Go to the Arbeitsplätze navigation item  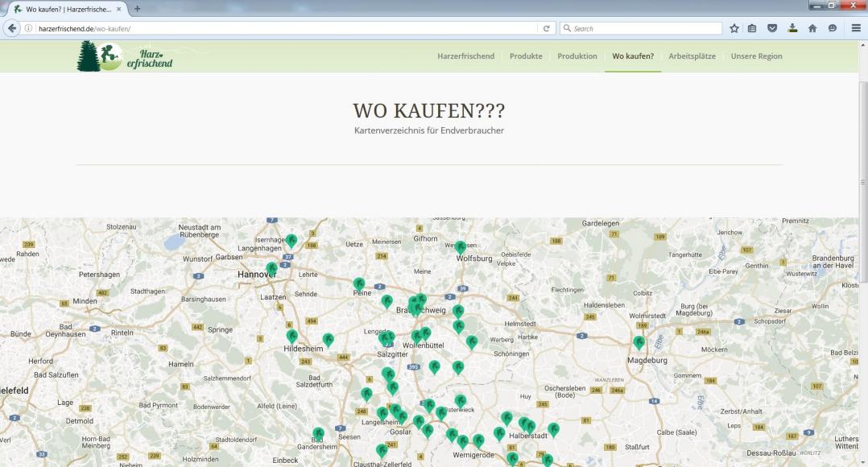pyautogui.click(x=692, y=56)
